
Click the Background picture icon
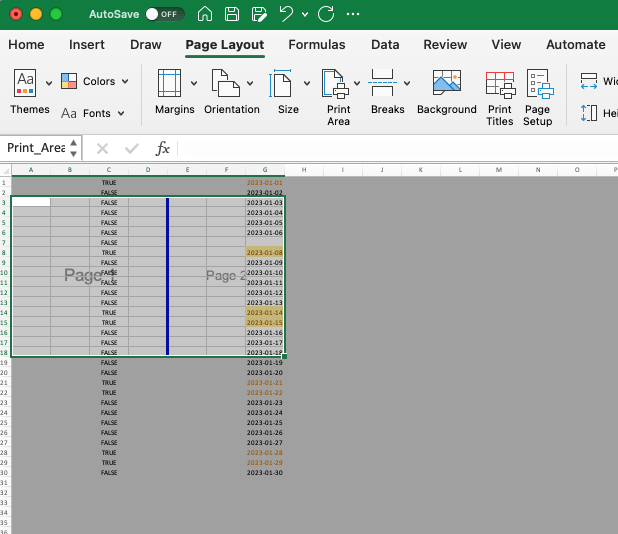[x=447, y=82]
